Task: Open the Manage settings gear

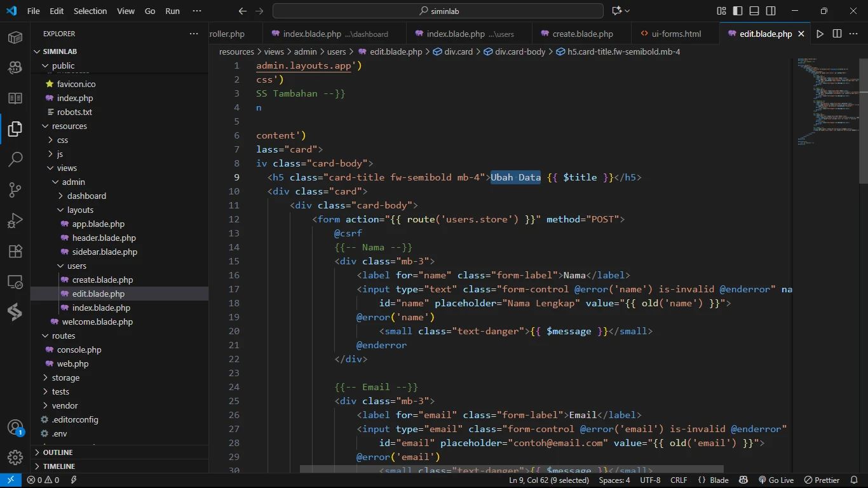Action: [x=15, y=457]
